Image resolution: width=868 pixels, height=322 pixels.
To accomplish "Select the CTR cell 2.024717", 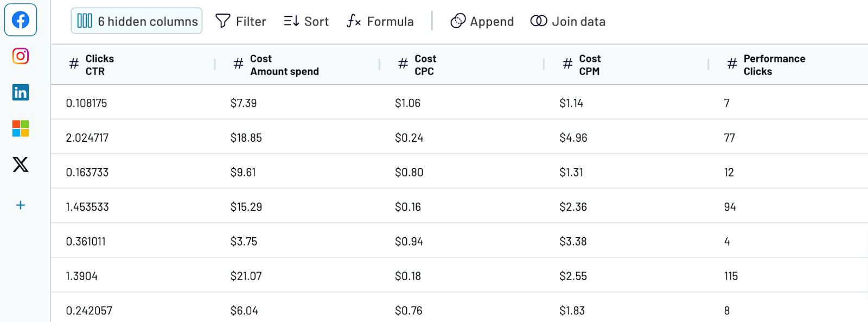I will click(x=87, y=138).
